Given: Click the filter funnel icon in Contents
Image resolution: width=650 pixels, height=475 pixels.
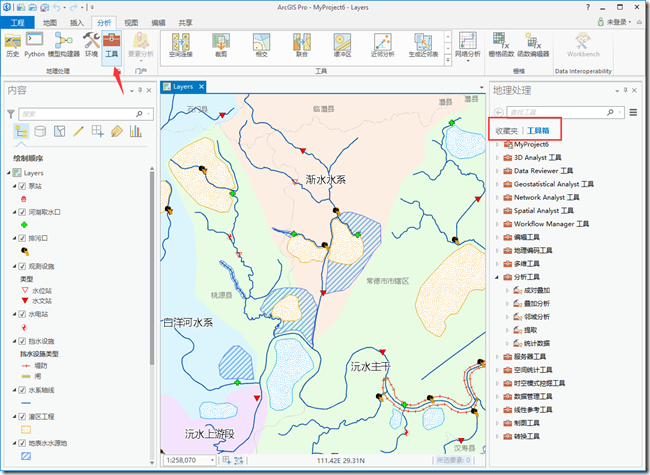Looking at the screenshot, I should pyautogui.click(x=11, y=114).
